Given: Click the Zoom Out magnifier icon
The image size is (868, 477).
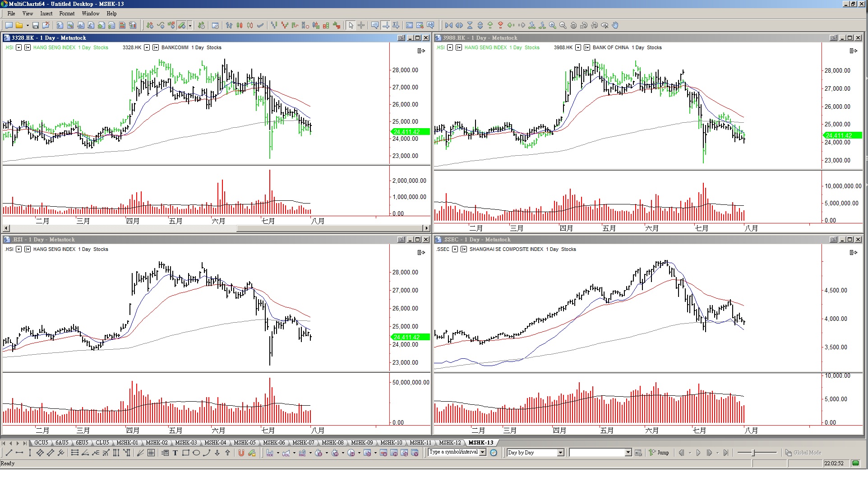Looking at the screenshot, I should (563, 25).
